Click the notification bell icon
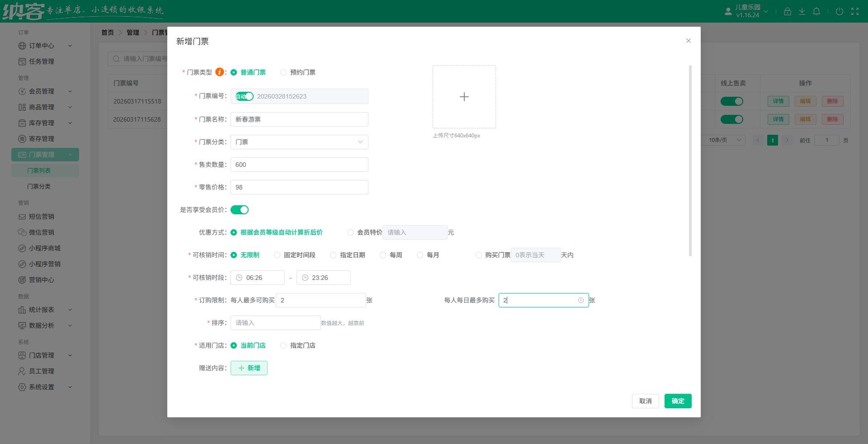Viewport: 868px width, 444px height. (816, 11)
